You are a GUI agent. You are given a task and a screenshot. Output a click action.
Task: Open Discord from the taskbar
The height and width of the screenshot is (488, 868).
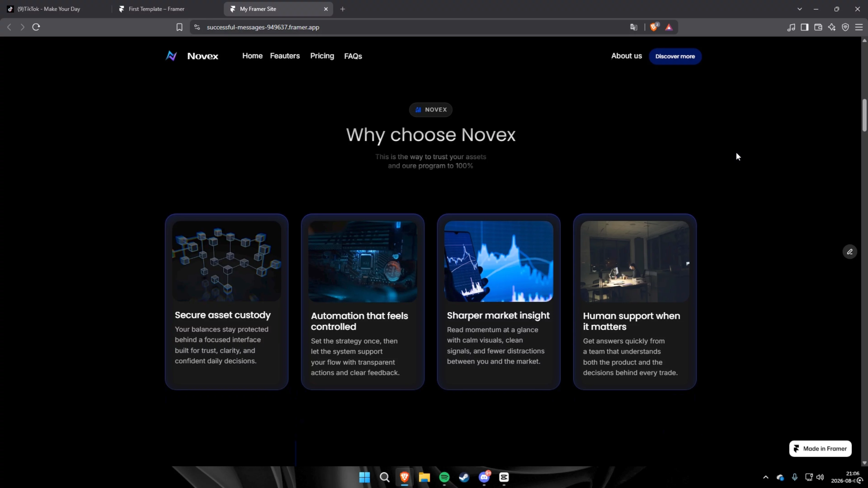click(x=484, y=477)
